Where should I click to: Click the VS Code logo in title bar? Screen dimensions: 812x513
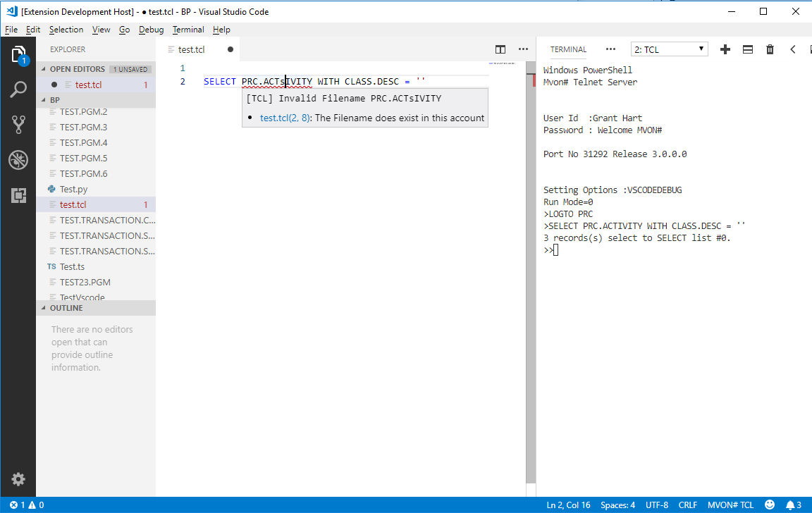click(11, 11)
